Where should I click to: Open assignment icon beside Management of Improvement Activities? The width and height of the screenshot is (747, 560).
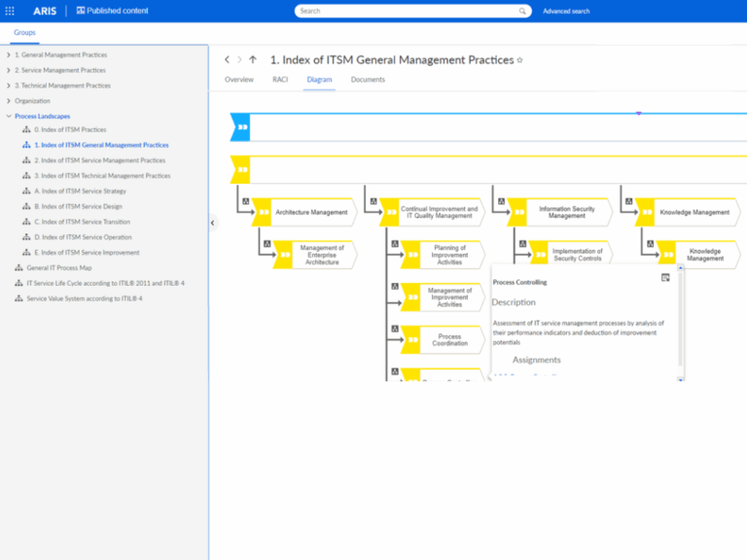pos(395,286)
